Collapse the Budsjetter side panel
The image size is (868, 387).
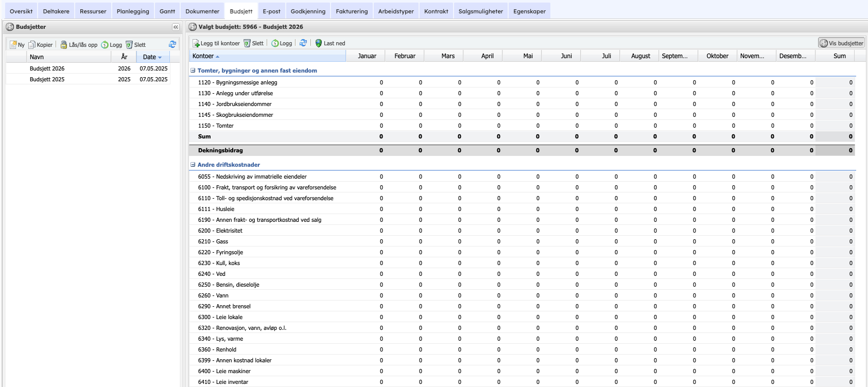[x=176, y=27]
